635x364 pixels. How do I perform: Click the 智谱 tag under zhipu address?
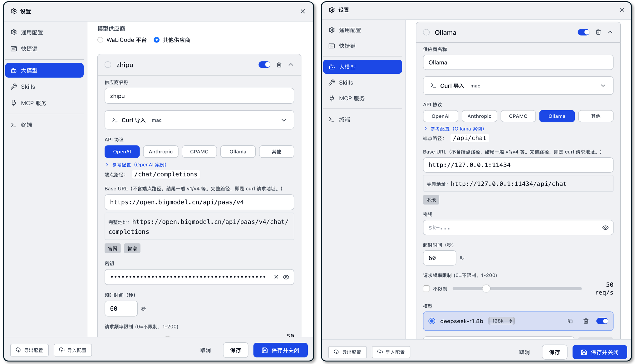point(132,248)
